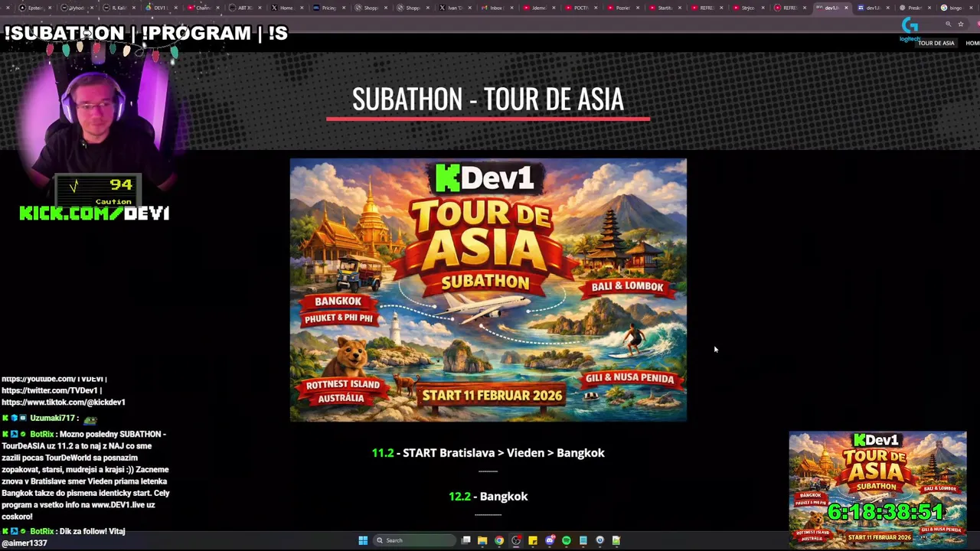The image size is (980, 551).
Task: Click the Logitech logo overlay
Action: point(910,30)
